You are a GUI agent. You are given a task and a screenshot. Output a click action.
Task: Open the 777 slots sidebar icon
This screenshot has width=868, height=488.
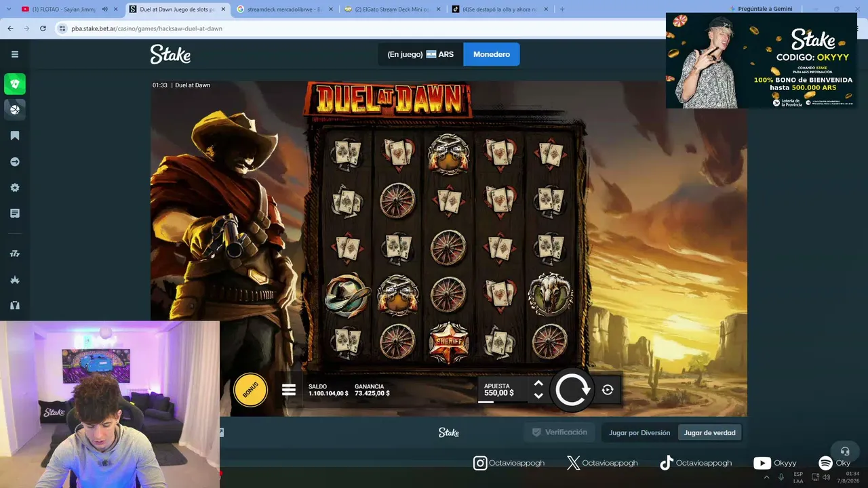pyautogui.click(x=15, y=253)
